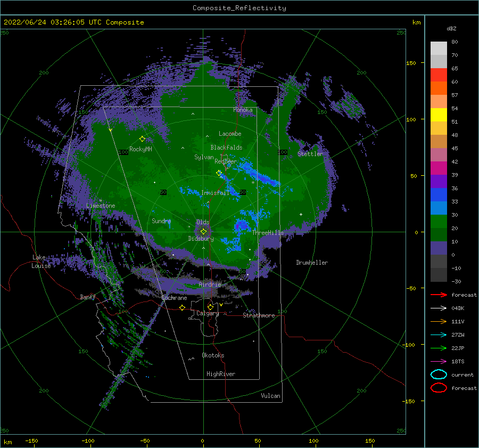
Task: Click the red forecast arrow in the legend
Action: tap(439, 295)
